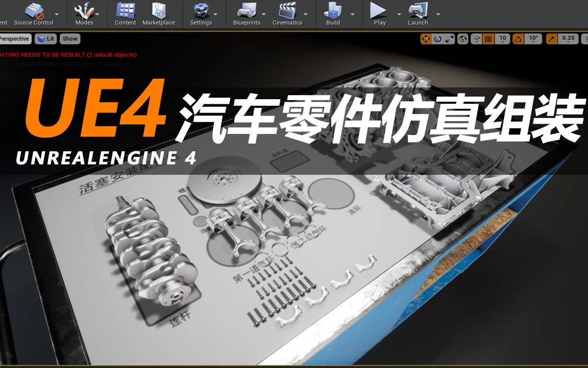Screen dimensions: 588x368
Task: Open the Marketplace icon
Action: pyautogui.click(x=160, y=13)
